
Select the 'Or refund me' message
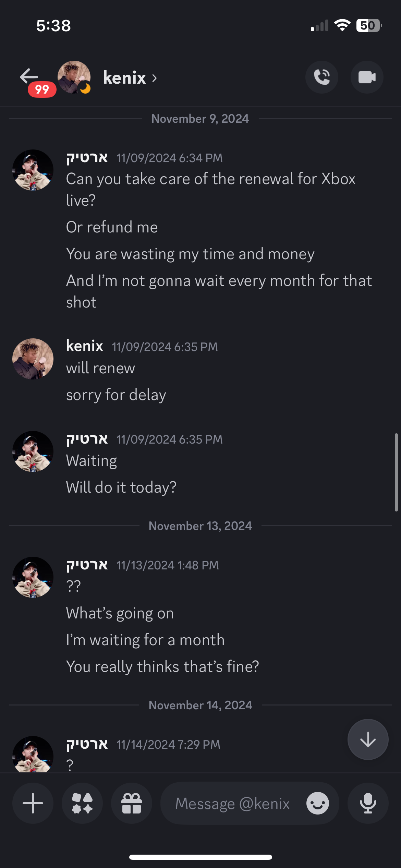click(112, 227)
